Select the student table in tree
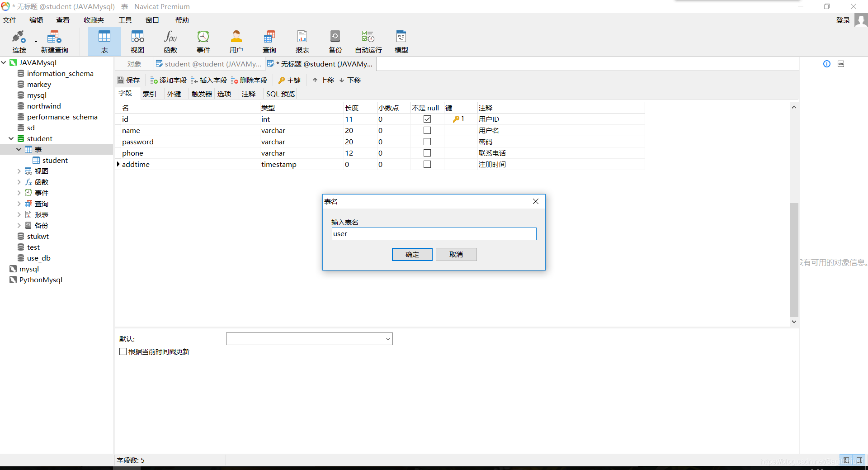 pos(55,160)
